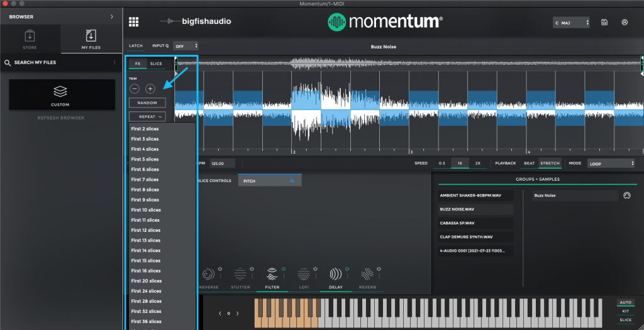Click Refresh Browser
The width and height of the screenshot is (644, 330).
[61, 118]
